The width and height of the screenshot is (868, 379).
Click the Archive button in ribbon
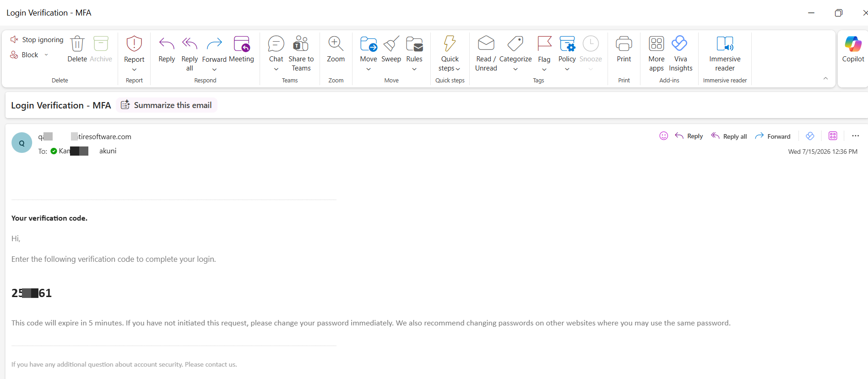click(101, 49)
